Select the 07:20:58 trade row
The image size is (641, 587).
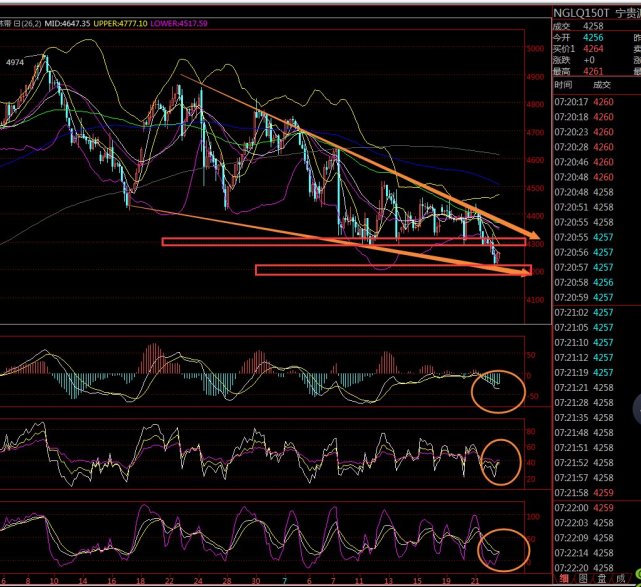click(x=584, y=282)
